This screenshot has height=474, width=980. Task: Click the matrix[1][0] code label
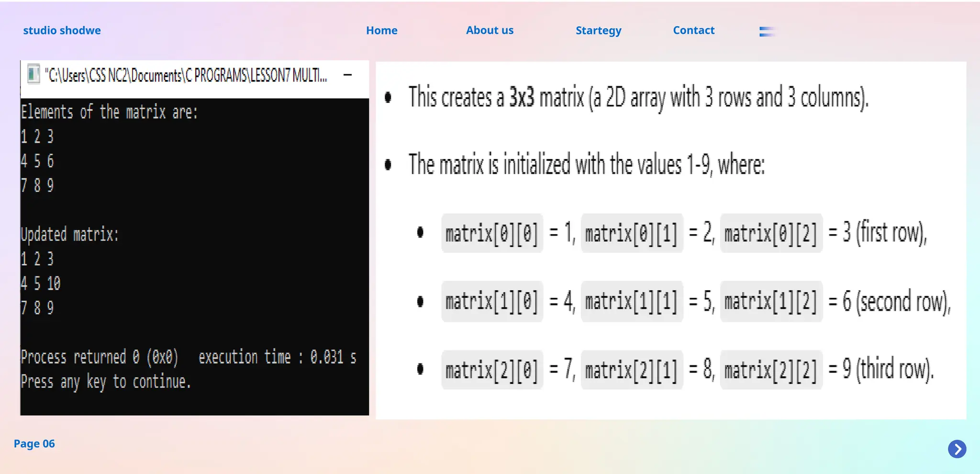pyautogui.click(x=492, y=302)
